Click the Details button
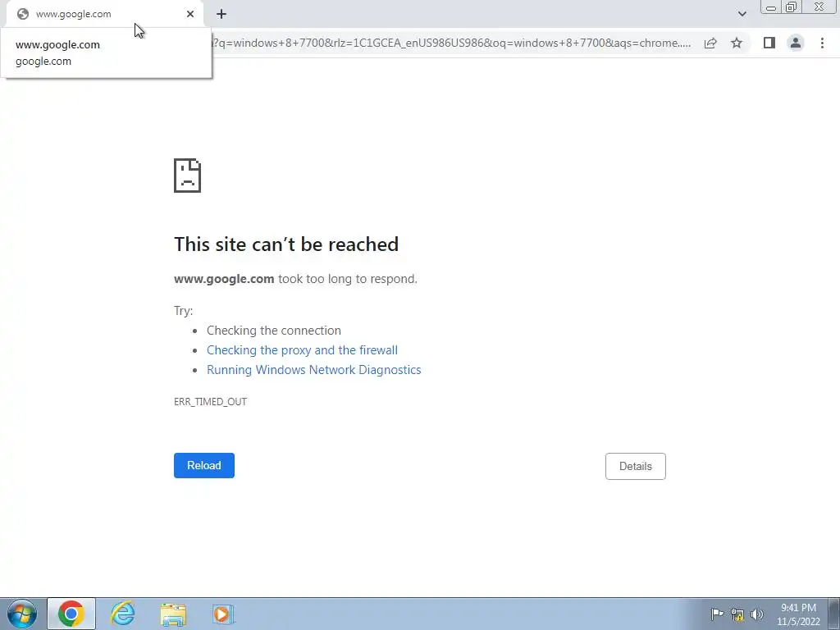Image resolution: width=840 pixels, height=630 pixels. coord(636,466)
